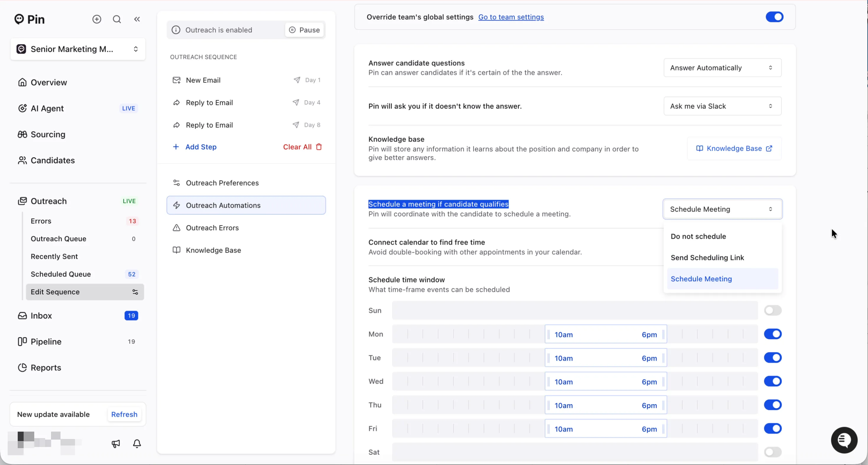The image size is (868, 465).
Task: Select Send Scheduling Link option
Action: click(722, 258)
